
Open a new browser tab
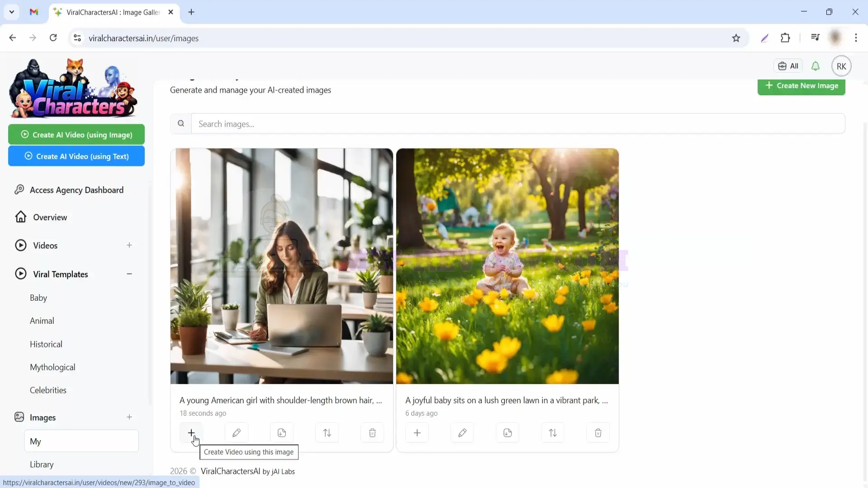(191, 12)
